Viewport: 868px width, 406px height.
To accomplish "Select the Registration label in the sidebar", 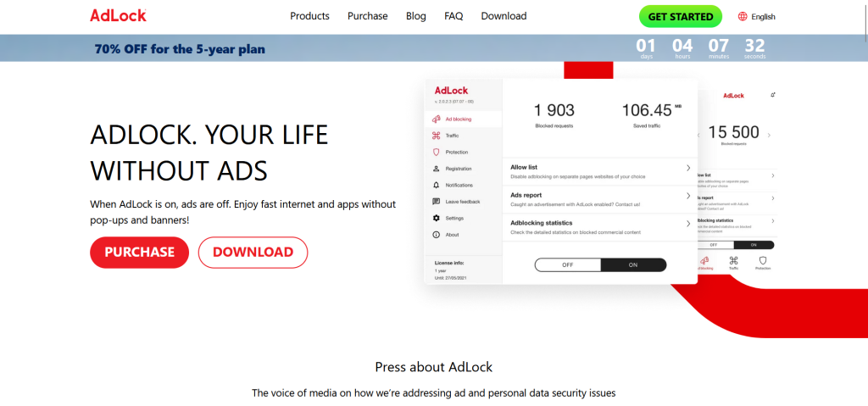I will point(459,169).
